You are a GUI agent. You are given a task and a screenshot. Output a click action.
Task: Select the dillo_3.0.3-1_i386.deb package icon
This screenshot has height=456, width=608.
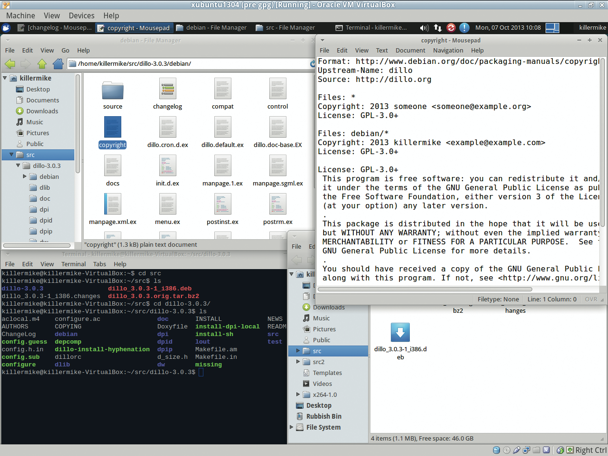[x=400, y=332]
